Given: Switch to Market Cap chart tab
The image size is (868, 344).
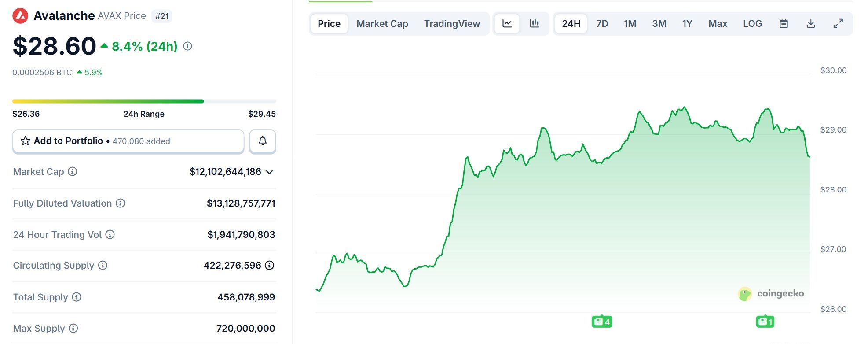Looking at the screenshot, I should point(382,24).
